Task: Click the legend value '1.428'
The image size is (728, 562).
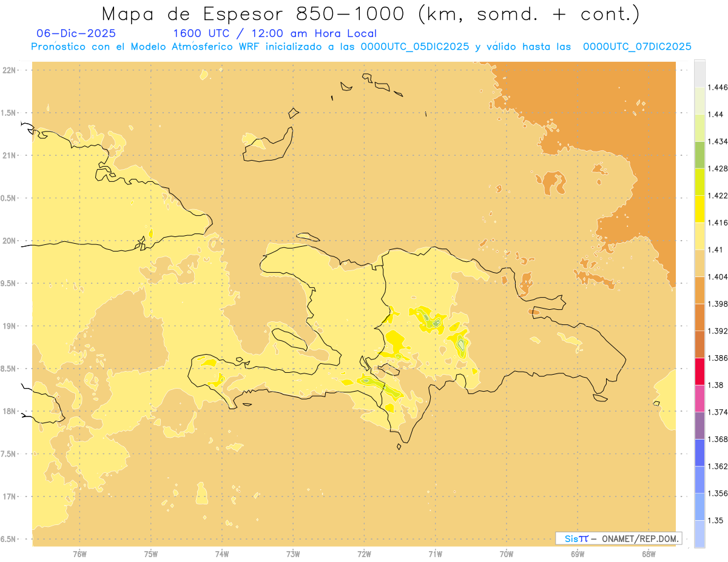Action: coord(718,169)
